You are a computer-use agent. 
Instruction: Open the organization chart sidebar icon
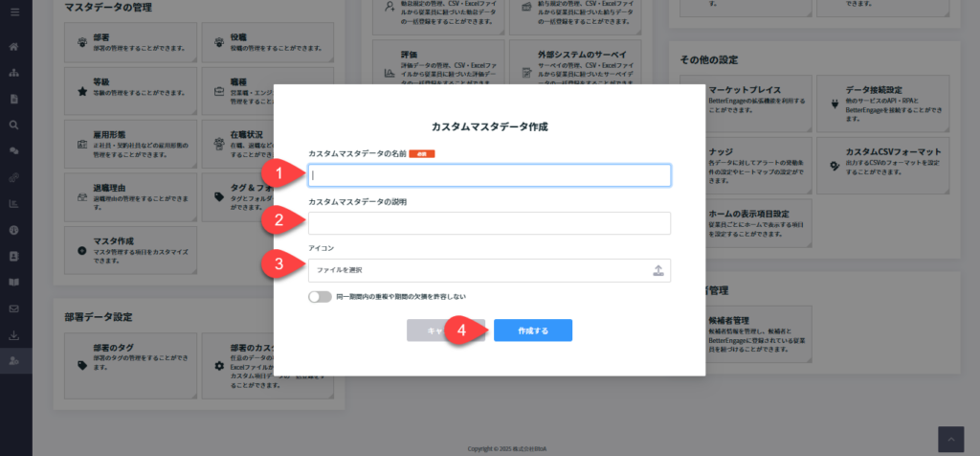point(14,73)
